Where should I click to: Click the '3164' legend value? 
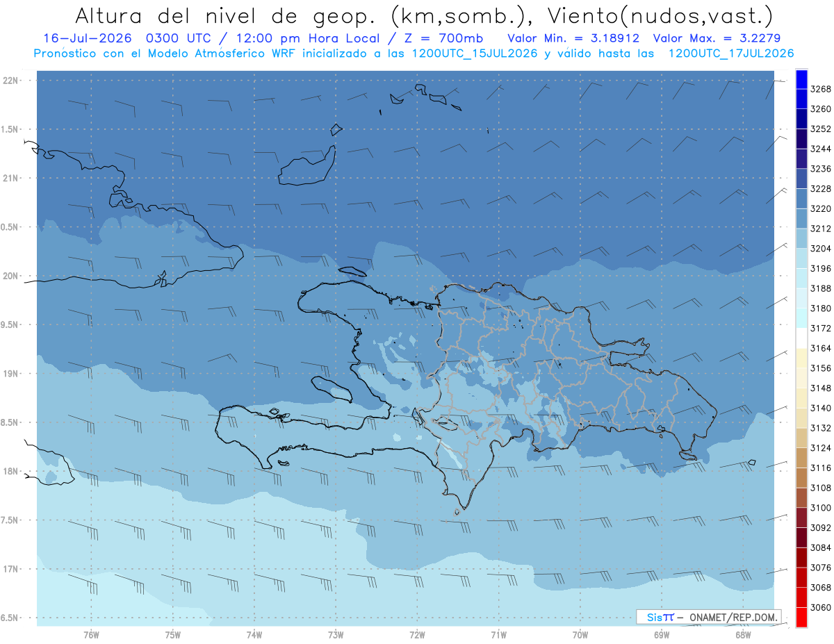click(x=821, y=348)
